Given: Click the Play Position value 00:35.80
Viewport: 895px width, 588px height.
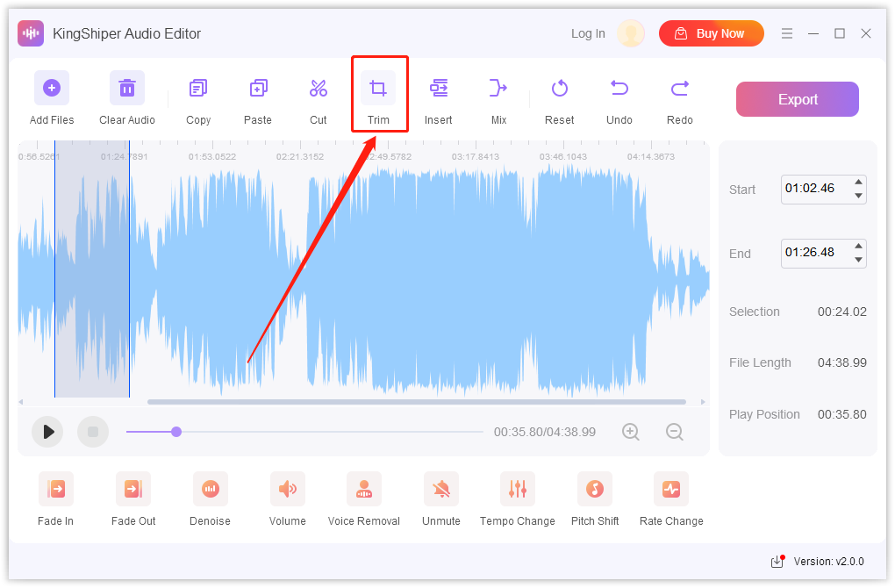Looking at the screenshot, I should 842,414.
